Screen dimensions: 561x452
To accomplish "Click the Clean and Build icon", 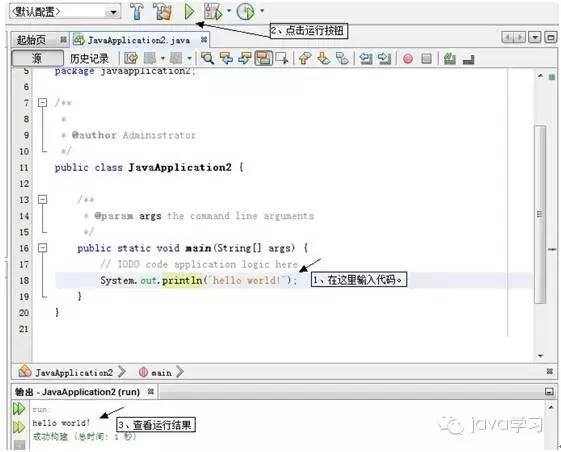I will [162, 11].
